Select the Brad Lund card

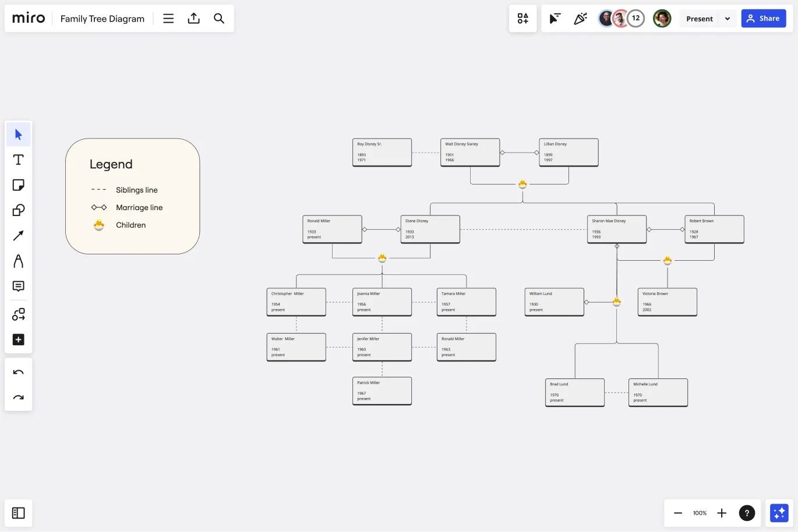(x=575, y=393)
